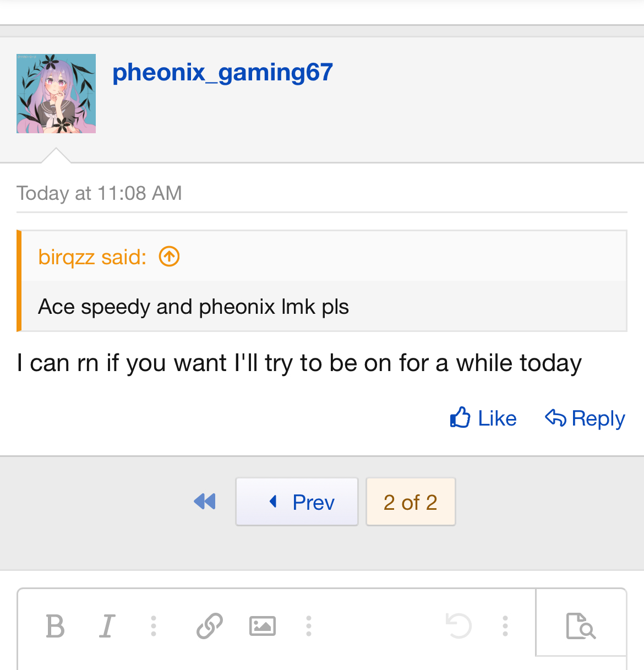Viewport: 644px width, 670px height.
Task: Click "birqzz said:" quote link
Action: pyautogui.click(x=92, y=257)
